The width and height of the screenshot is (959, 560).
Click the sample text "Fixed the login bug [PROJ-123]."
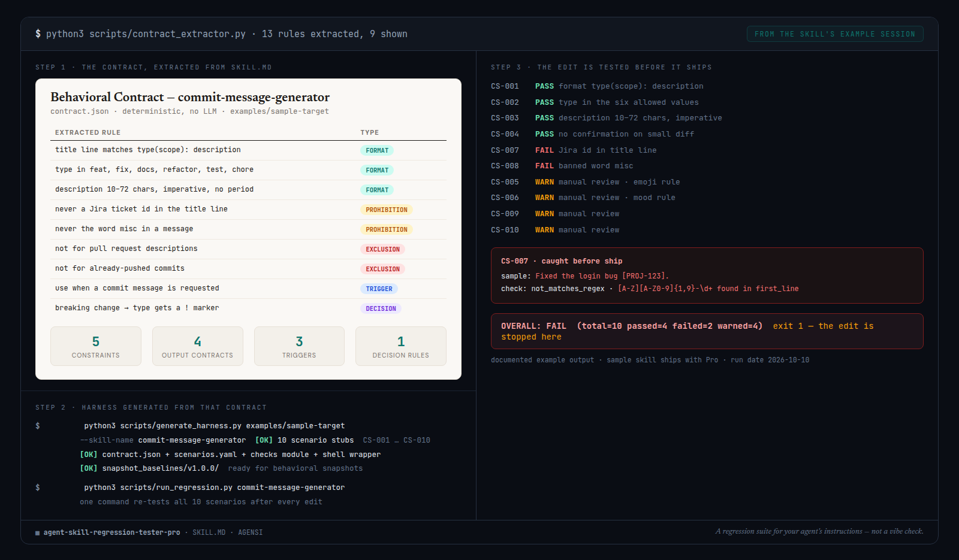pyautogui.click(x=602, y=276)
